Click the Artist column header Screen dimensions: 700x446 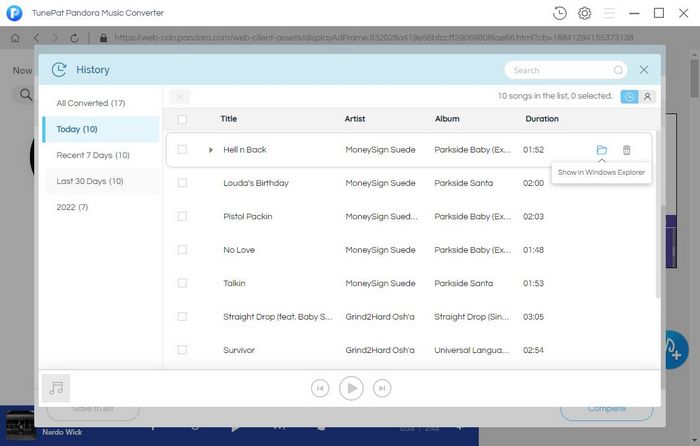coord(355,119)
